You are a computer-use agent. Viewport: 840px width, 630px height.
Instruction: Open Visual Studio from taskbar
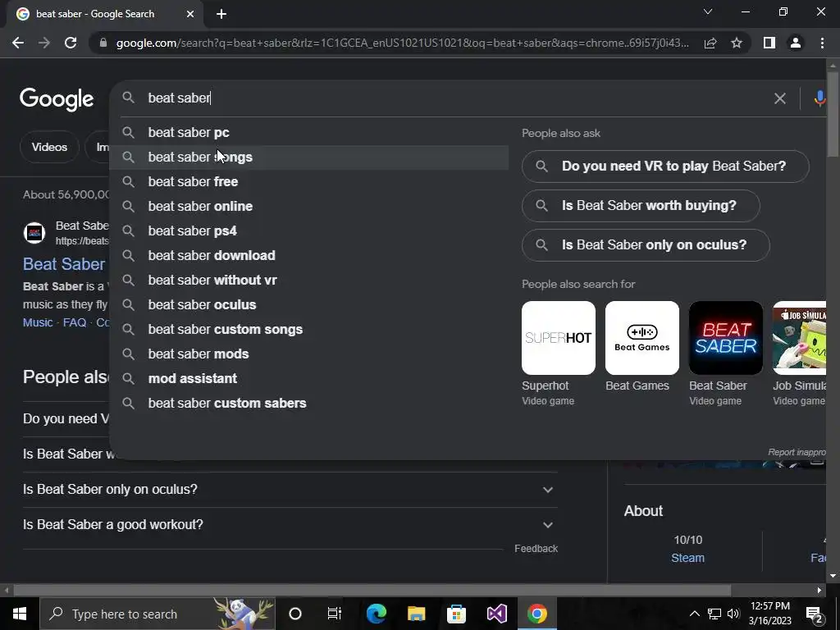point(496,614)
